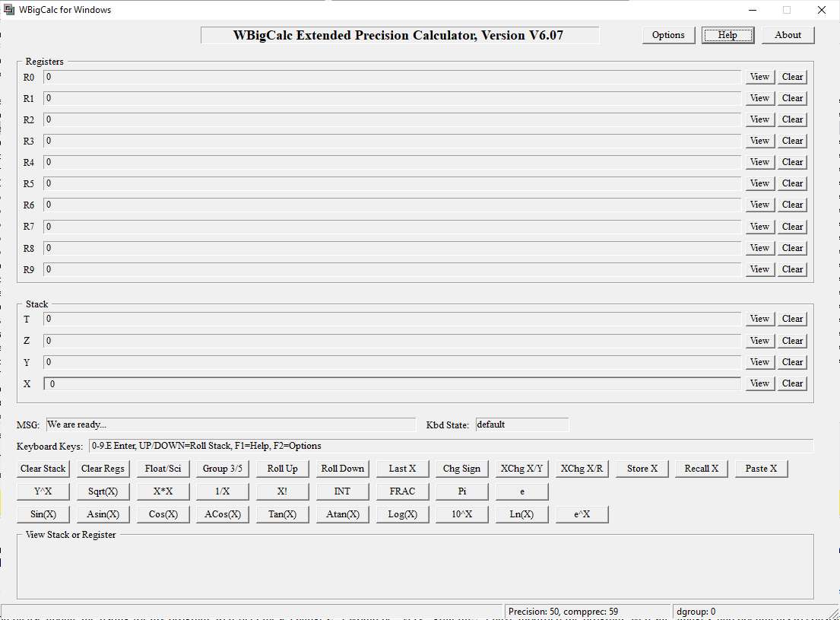The image size is (840, 620).
Task: Calculate Log(X)
Action: (x=402, y=514)
